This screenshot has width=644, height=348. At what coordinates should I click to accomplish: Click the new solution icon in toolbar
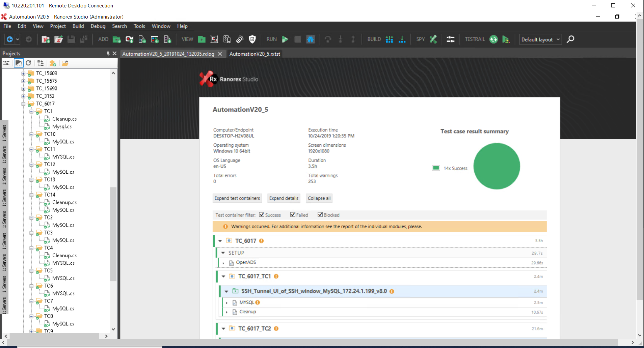point(46,39)
